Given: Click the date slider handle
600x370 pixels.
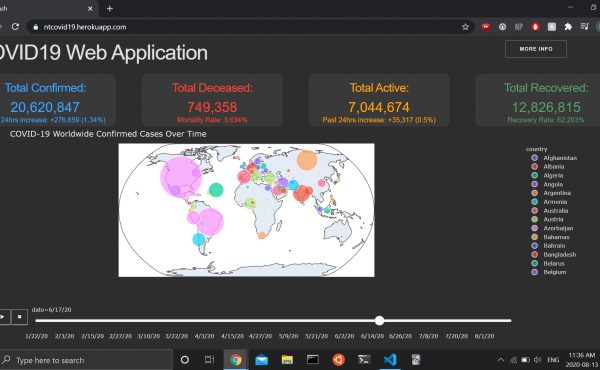Looking at the screenshot, I should [x=379, y=321].
